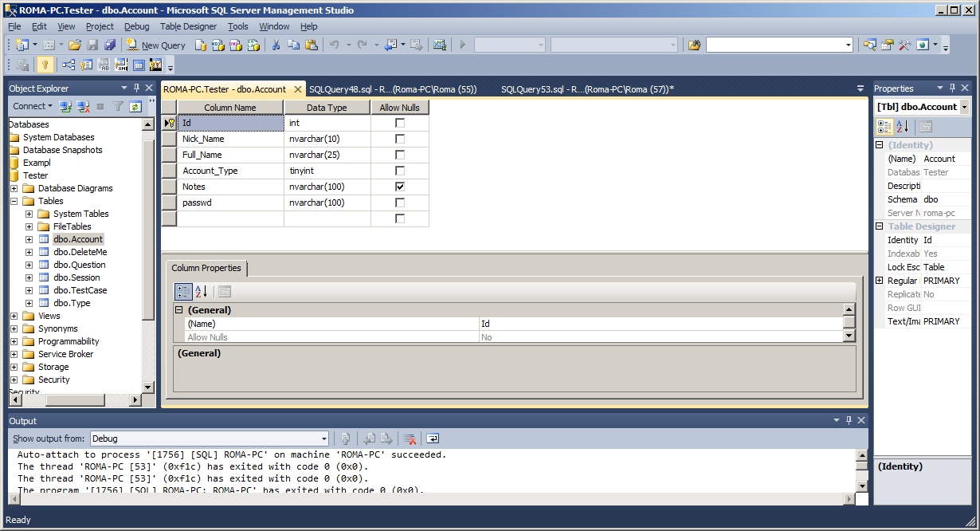Click the Database Engine Query icon
The height and width of the screenshot is (531, 980).
click(201, 45)
